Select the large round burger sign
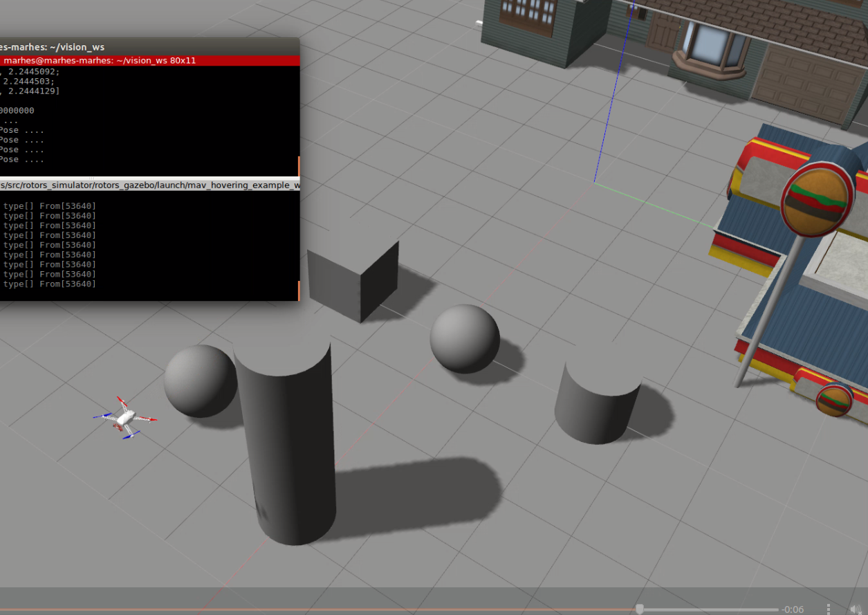This screenshot has height=615, width=868. coord(818,201)
